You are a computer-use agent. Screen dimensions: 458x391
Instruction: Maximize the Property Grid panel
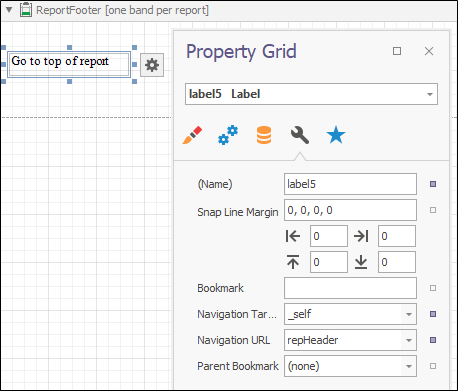coord(397,51)
